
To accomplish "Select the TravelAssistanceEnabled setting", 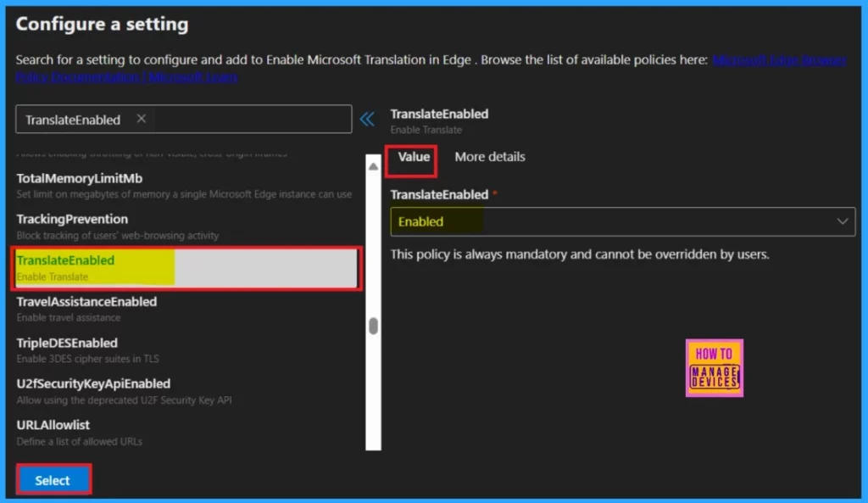I will click(184, 309).
